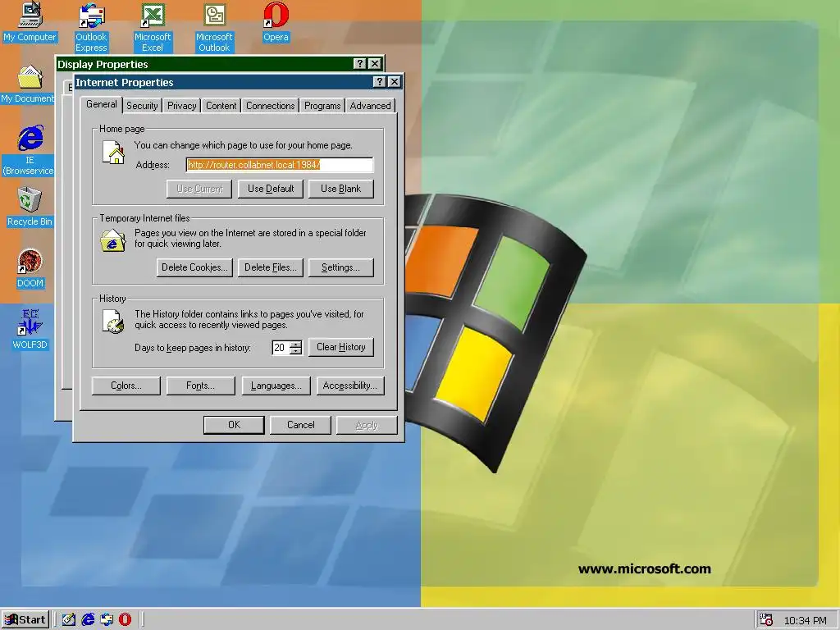Screen dimensions: 840x630
Task: Select the Outlook Express desktop shortcut
Action: (x=91, y=27)
